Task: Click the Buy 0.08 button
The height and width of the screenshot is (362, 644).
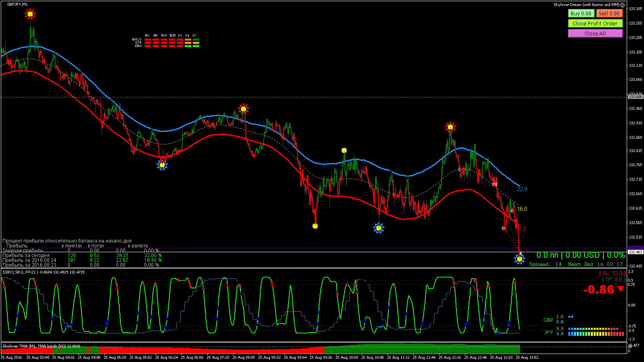Action: tap(581, 13)
